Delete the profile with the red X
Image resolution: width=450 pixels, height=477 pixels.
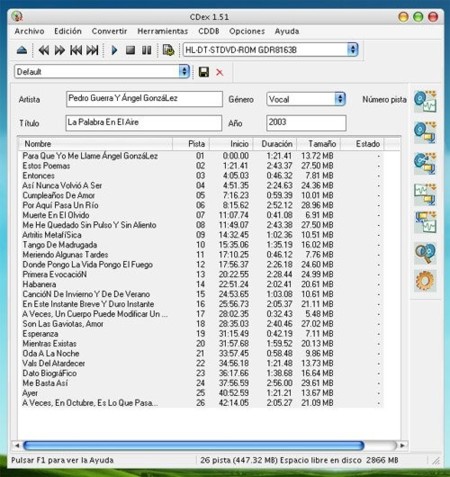(x=220, y=72)
